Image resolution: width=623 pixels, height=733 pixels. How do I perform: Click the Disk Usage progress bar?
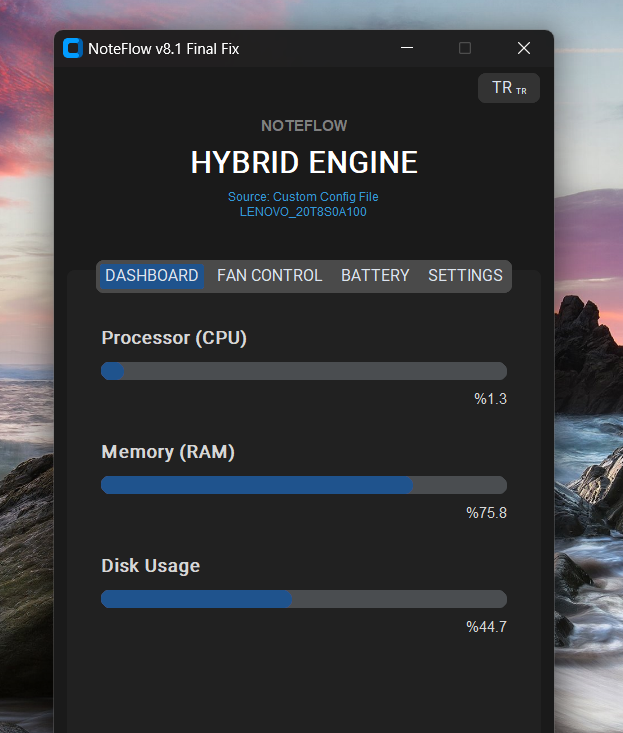point(304,599)
